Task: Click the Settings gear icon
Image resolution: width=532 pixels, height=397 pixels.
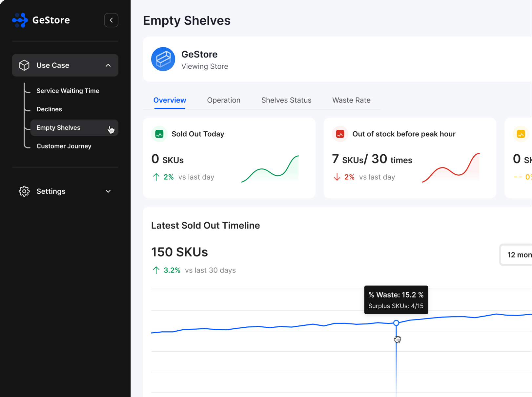Action: [x=24, y=191]
